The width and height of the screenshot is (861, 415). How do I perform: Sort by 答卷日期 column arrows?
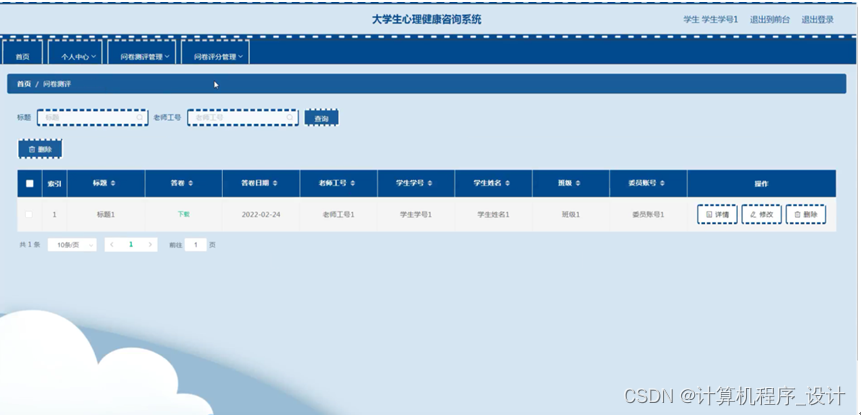[x=275, y=183]
